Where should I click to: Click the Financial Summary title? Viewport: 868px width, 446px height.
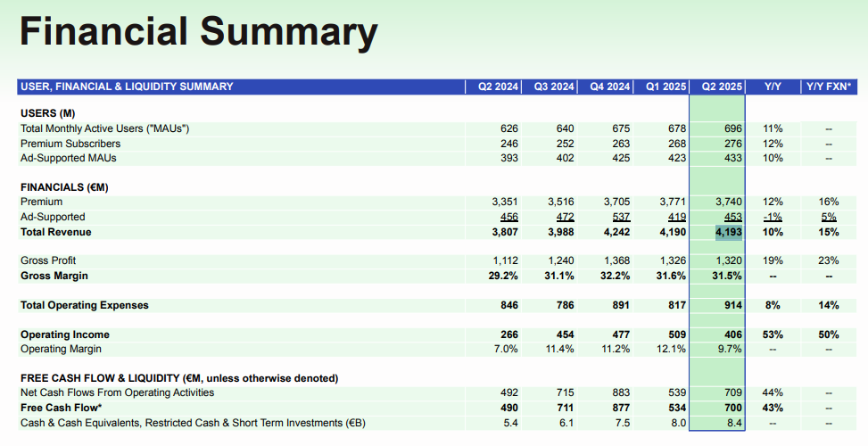pos(198,32)
